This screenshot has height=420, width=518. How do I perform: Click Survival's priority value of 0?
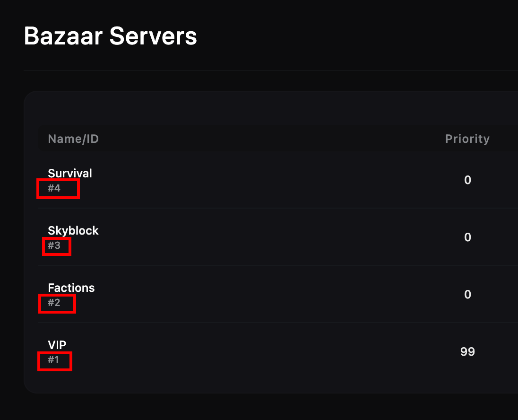pos(467,180)
